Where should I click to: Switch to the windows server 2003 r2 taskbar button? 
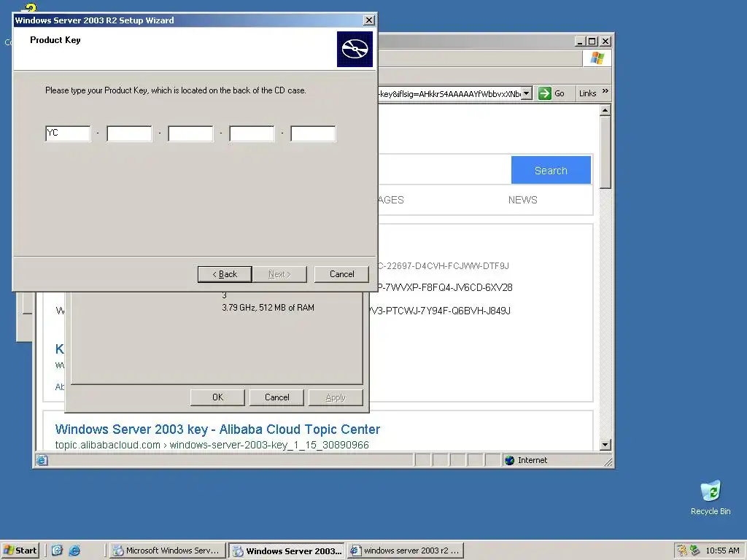[x=406, y=551]
